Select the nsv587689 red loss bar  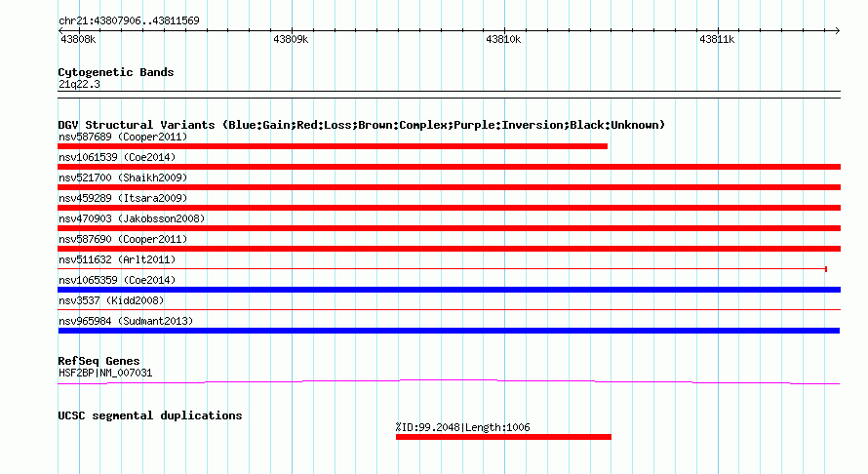pyautogui.click(x=333, y=146)
